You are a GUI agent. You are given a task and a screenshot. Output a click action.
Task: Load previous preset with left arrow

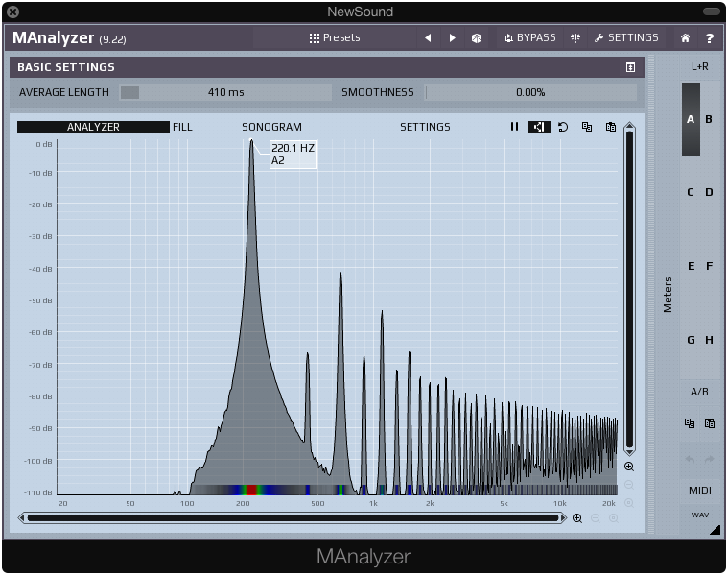coord(428,37)
